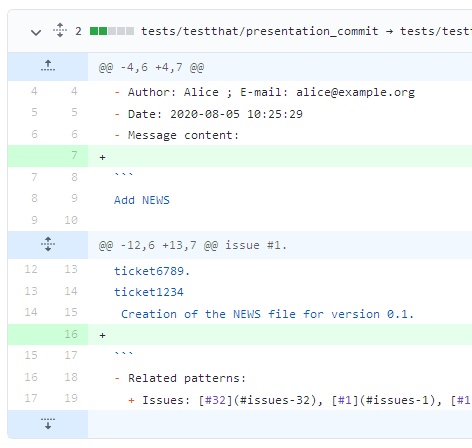
Task: Expand lines between hunks at @@ -12,6 +13,7 @@
Action: click(x=48, y=244)
